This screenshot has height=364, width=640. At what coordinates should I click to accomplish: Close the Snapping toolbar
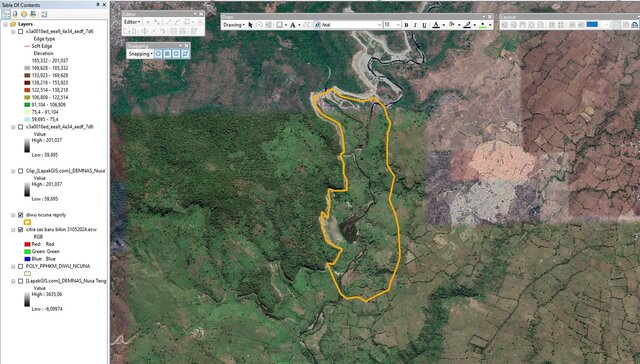[187, 46]
